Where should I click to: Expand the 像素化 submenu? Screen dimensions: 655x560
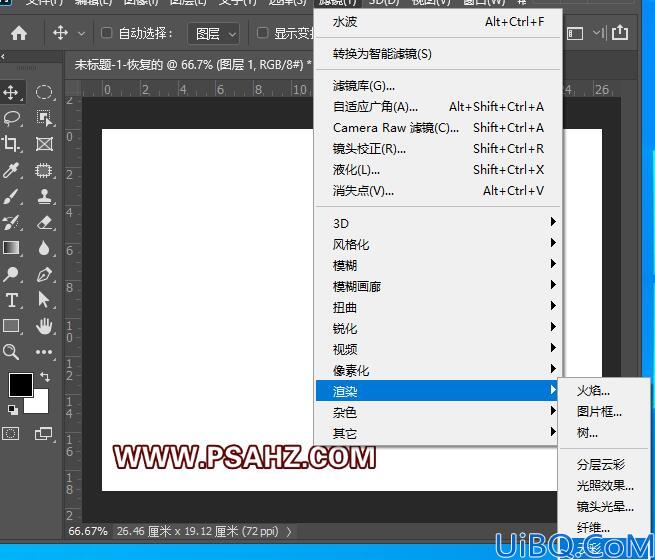coord(437,370)
